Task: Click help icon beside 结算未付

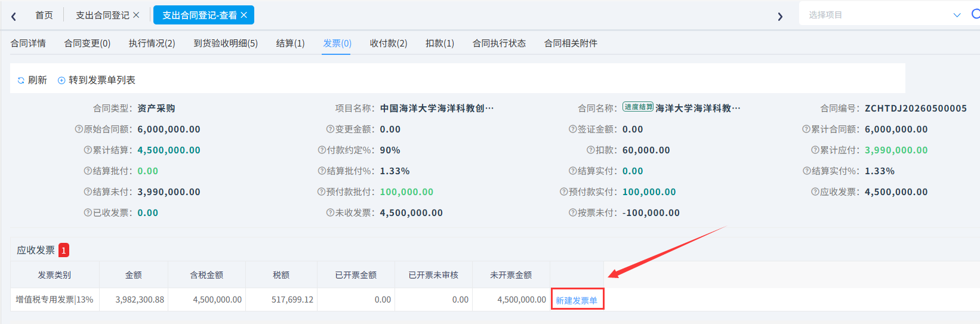Action: tap(88, 192)
